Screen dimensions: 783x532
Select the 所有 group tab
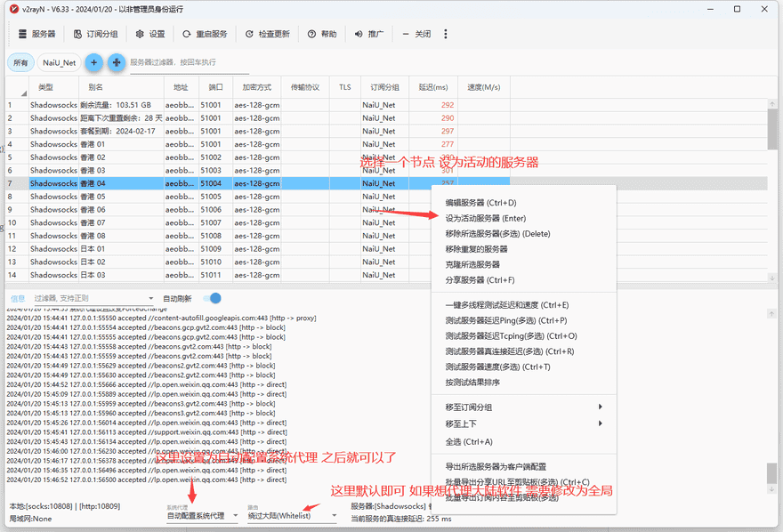click(x=20, y=62)
